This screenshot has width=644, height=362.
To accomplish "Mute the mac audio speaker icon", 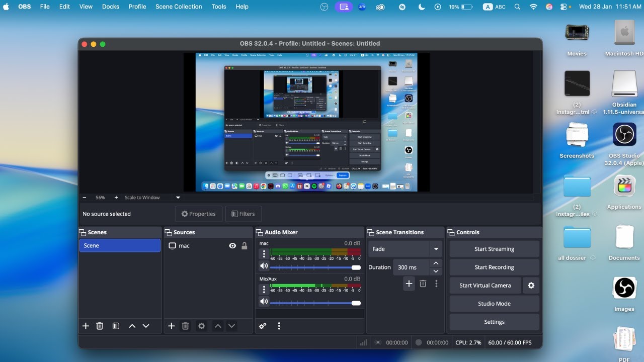I will 264,266.
